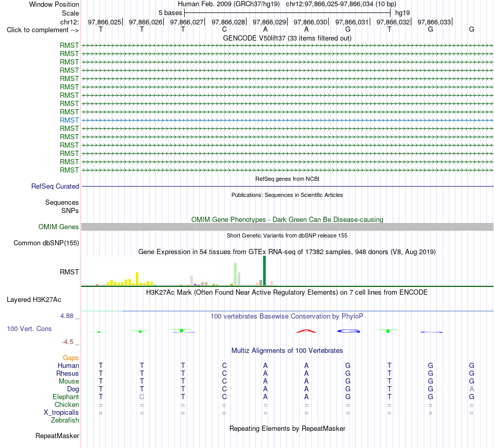Click base C in the Mouse alignment row
Viewport: 494px width, 448px height.
click(x=224, y=381)
